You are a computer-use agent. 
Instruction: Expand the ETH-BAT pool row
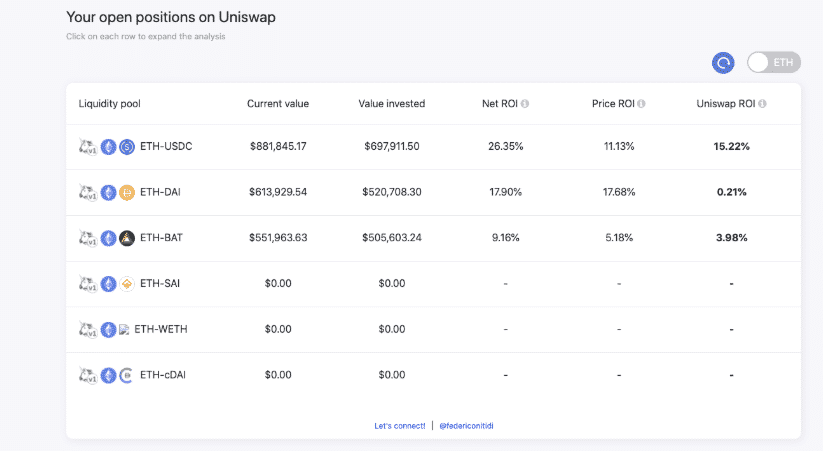(434, 238)
